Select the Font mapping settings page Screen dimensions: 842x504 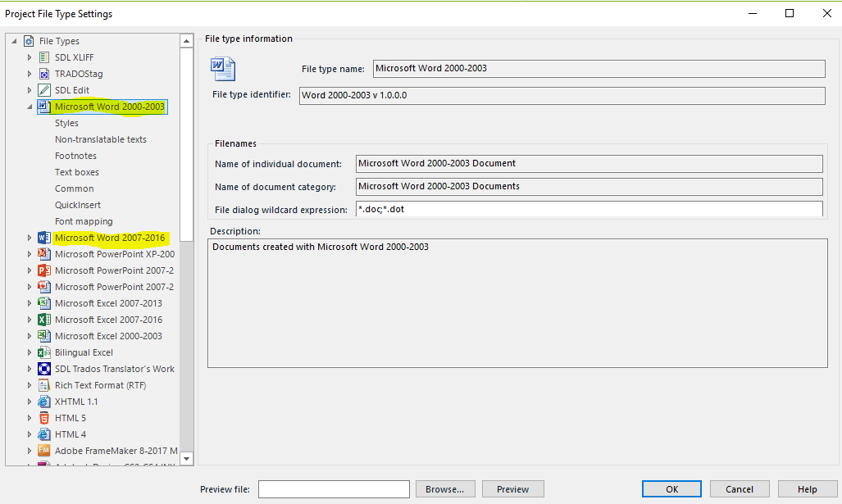point(84,221)
